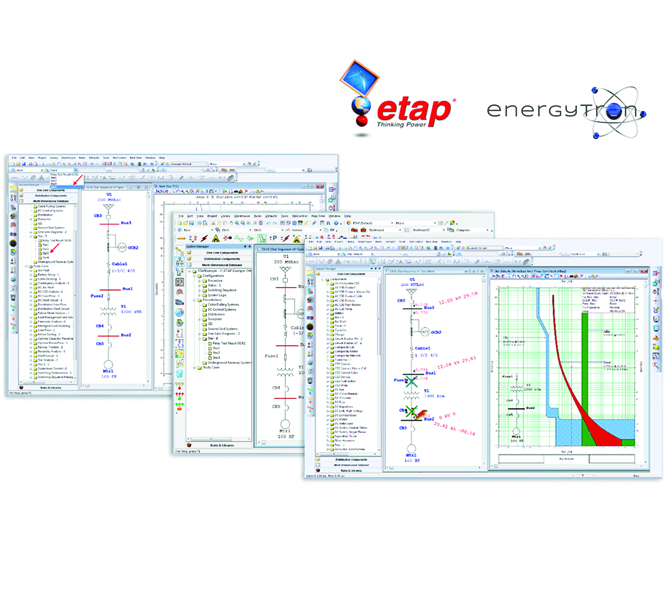
Task: Click Fuse2 marked with green X in right diagram
Action: point(410,381)
